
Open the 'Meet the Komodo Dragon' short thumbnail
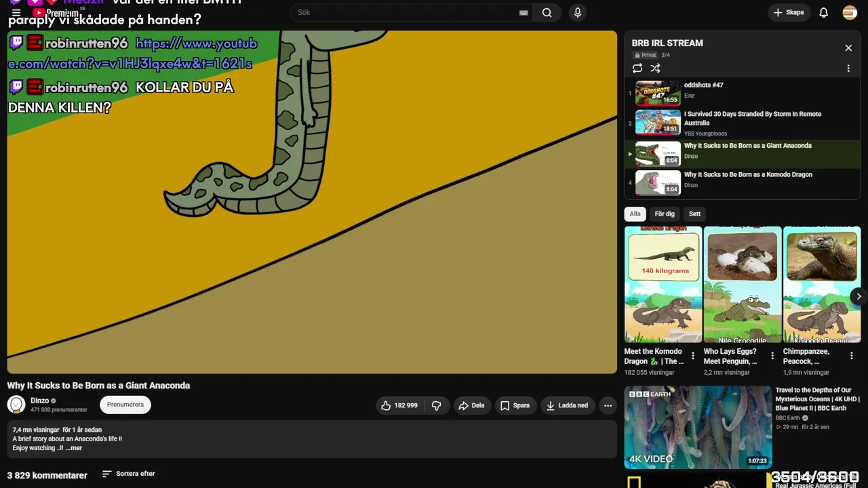click(663, 285)
